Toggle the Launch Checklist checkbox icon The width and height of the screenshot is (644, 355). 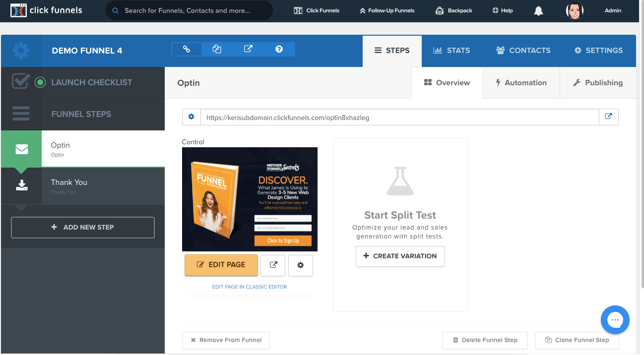coord(20,82)
